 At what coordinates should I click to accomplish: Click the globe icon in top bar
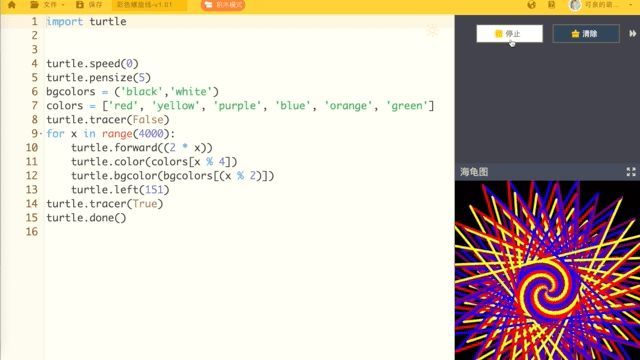(x=531, y=5)
